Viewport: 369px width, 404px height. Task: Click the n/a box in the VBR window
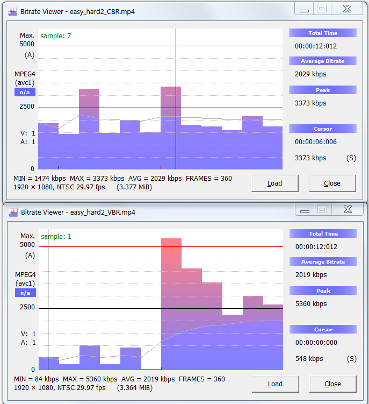(25, 293)
